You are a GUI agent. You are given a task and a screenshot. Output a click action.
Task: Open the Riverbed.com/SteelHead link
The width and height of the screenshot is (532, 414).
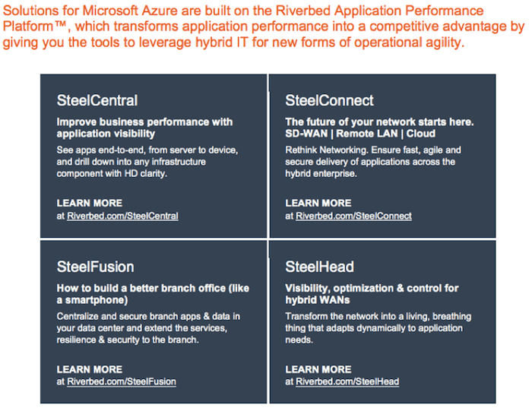tap(347, 382)
